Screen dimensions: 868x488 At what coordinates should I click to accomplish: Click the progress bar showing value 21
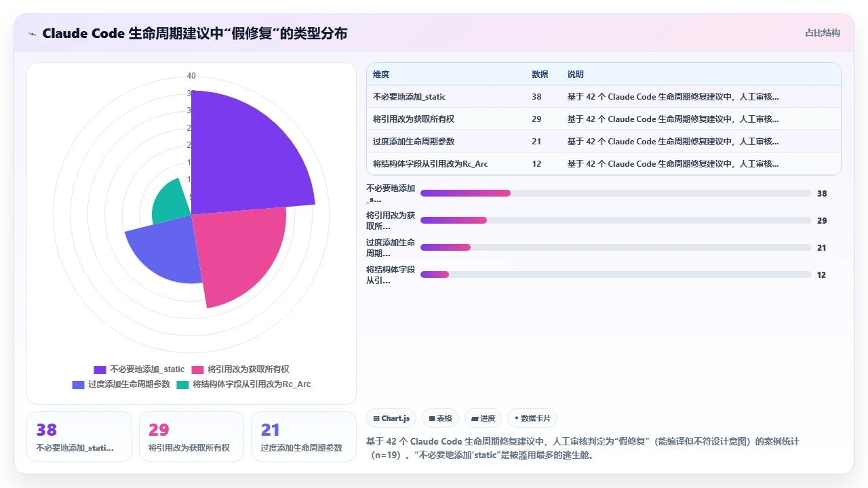point(616,247)
